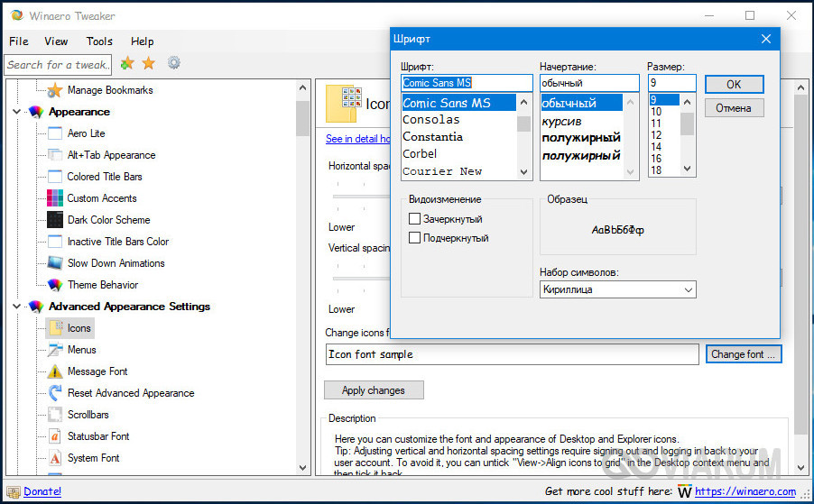Screen dimensions: 814x504
Task: Click the Inactive Title Bars Color icon
Action: tap(54, 242)
